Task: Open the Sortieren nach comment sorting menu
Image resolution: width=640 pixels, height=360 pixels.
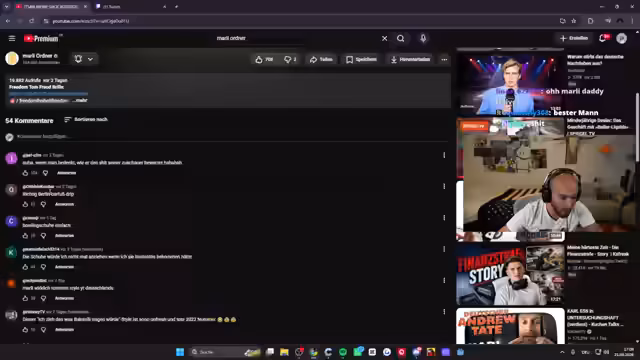Action: click(86, 120)
